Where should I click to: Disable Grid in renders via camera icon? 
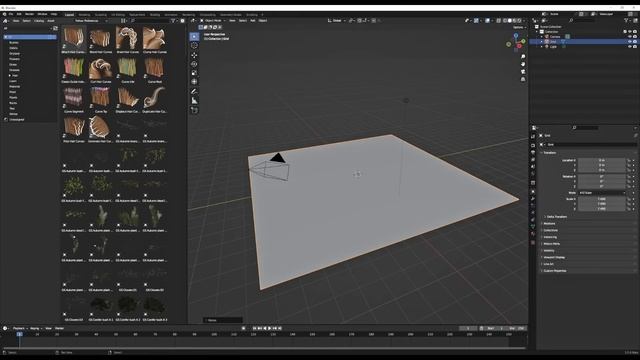[x=635, y=42]
